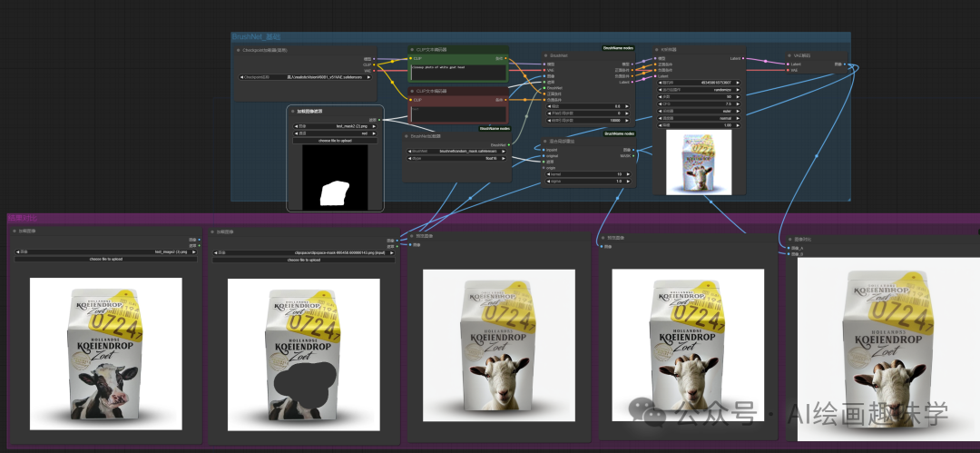Click the Latent input port on VAE decode
Image resolution: width=980 pixels, height=453 pixels.
(x=787, y=64)
